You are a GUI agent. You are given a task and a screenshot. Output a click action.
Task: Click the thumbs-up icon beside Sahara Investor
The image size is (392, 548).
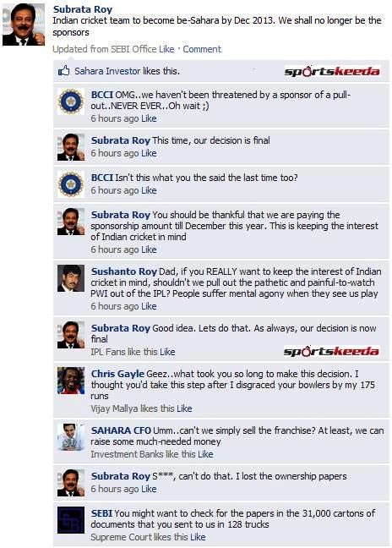(63, 71)
